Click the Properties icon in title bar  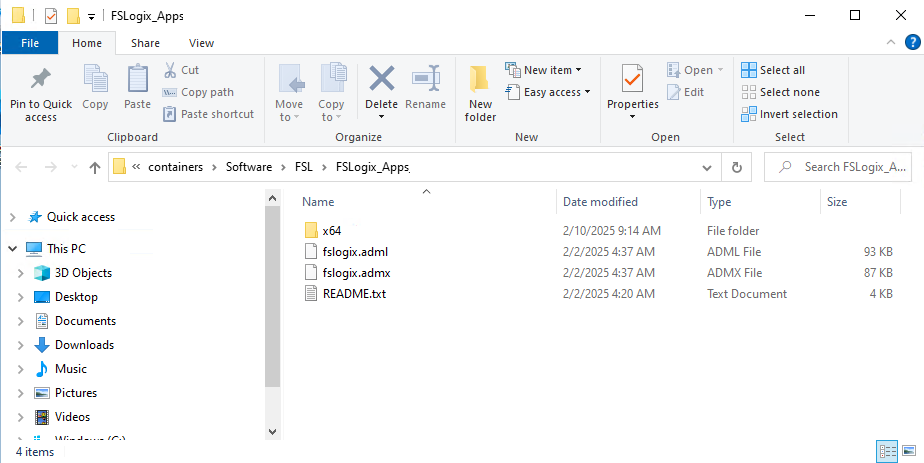click(51, 15)
